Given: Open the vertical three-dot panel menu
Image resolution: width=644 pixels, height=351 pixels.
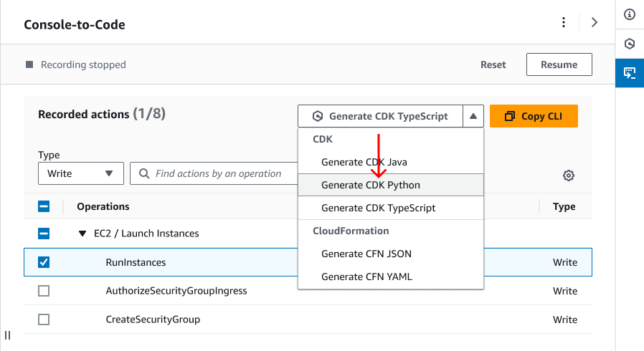Looking at the screenshot, I should tap(564, 22).
